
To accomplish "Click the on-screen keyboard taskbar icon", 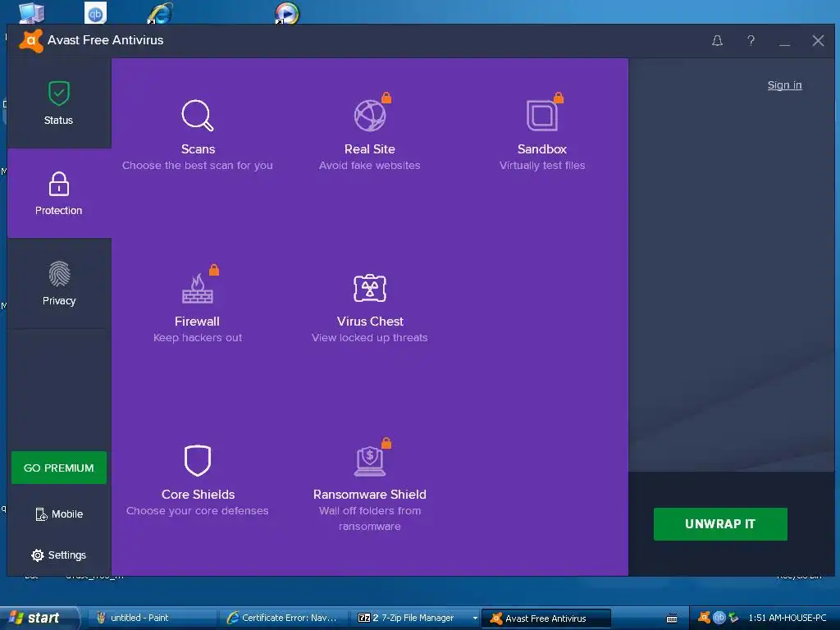I will 672,619.
